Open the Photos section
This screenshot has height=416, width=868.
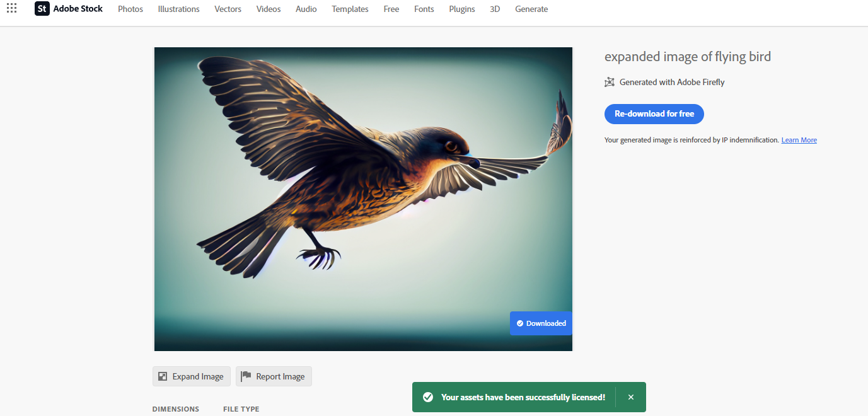point(130,9)
